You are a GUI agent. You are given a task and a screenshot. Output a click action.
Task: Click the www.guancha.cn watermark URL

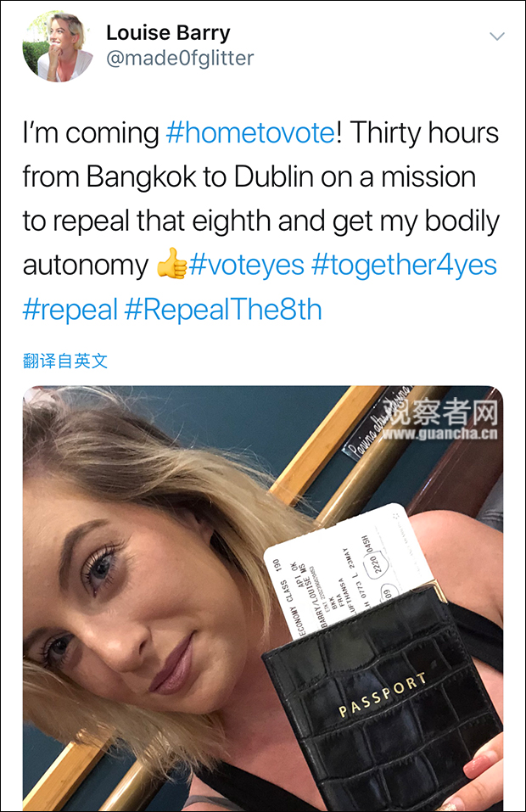pos(439,434)
